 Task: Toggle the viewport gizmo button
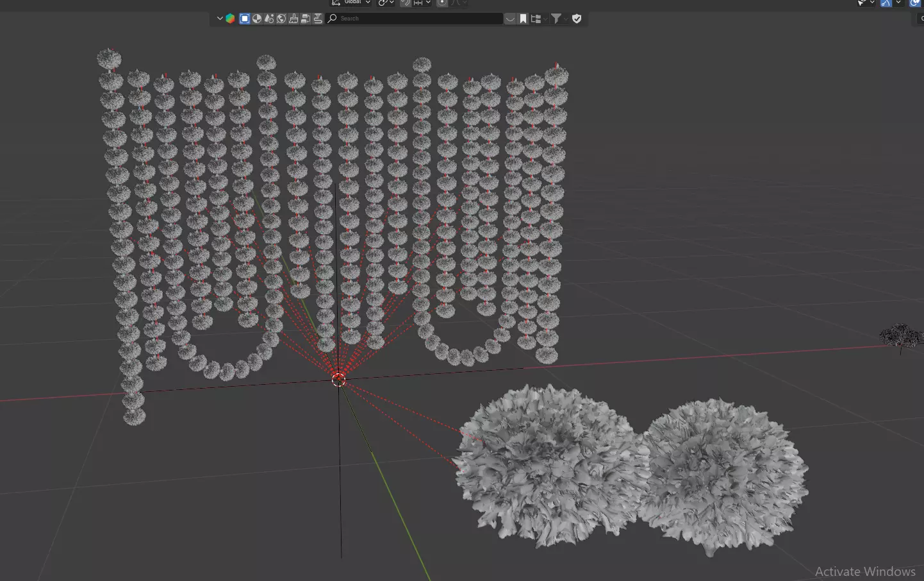(886, 3)
